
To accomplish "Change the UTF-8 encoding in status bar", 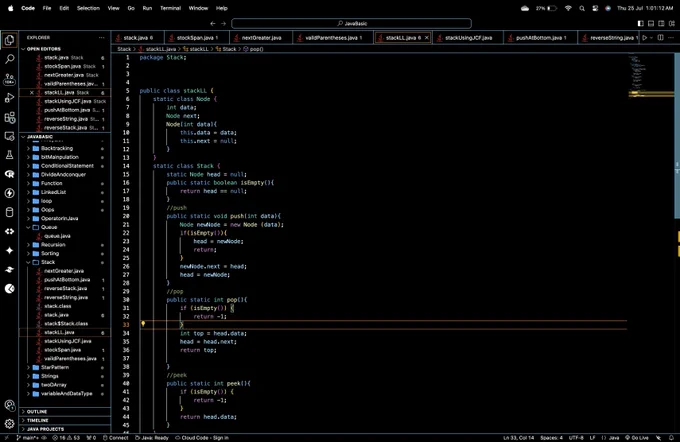I will coord(576,438).
